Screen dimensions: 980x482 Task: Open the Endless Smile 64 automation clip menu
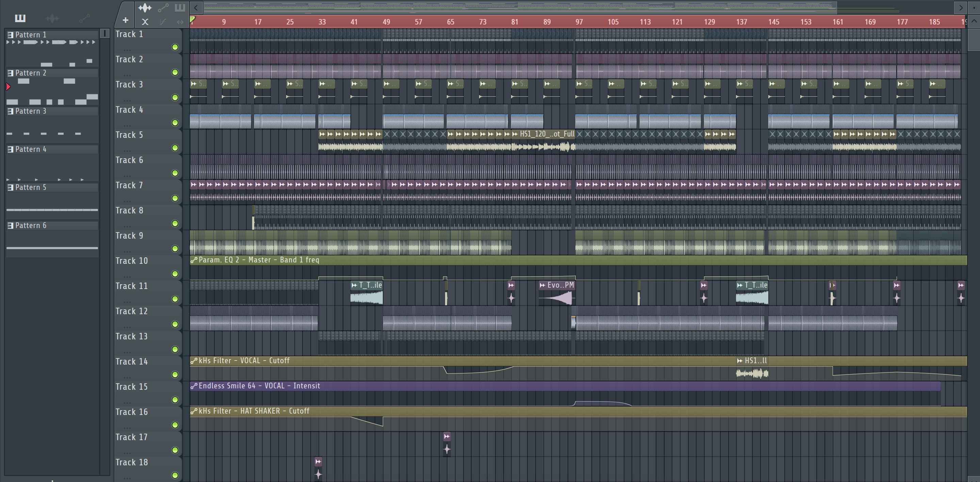(x=194, y=386)
